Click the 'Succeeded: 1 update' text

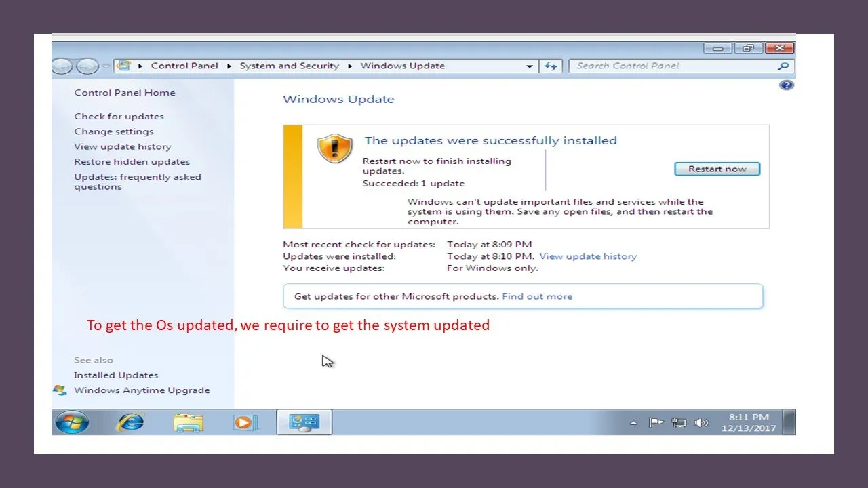[x=414, y=183]
